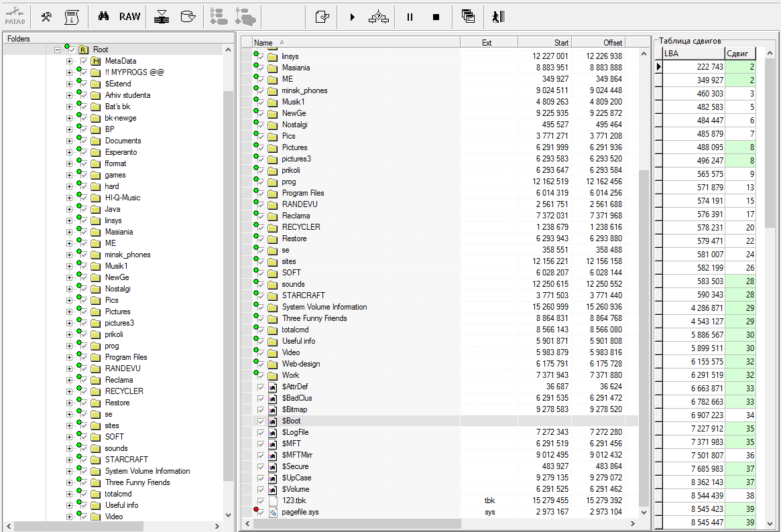Click the document with checkmark icon

pos(322,17)
